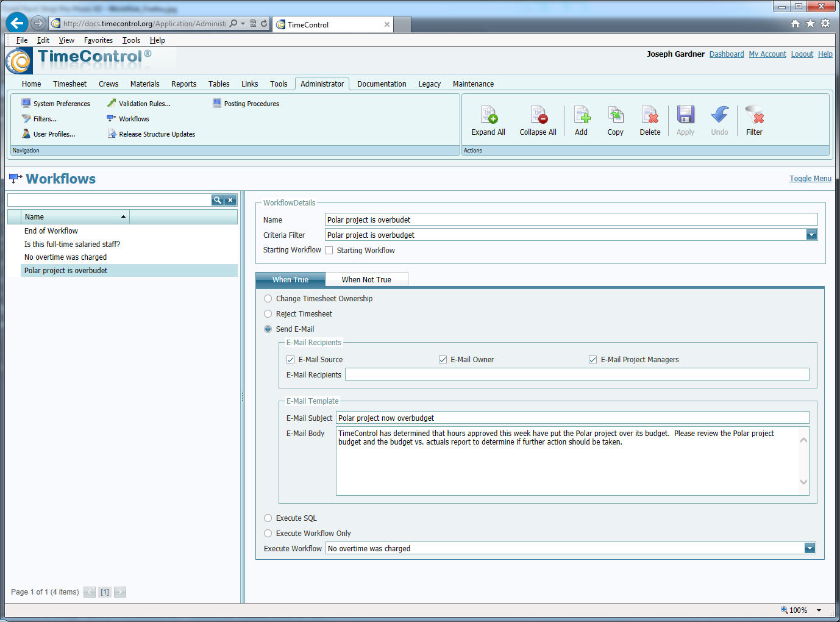Select 'Polar project is overbudet' list row
Viewport: 840px width, 622px height.
pos(129,271)
